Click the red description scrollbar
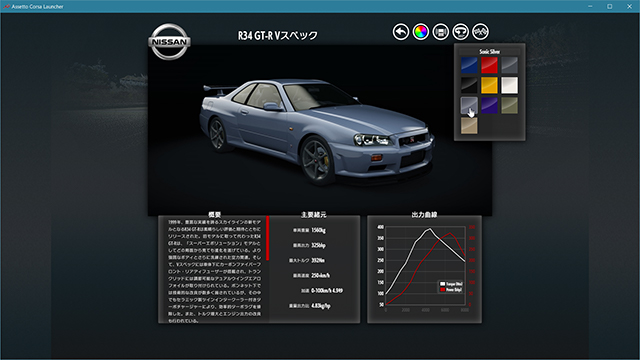 268,238
